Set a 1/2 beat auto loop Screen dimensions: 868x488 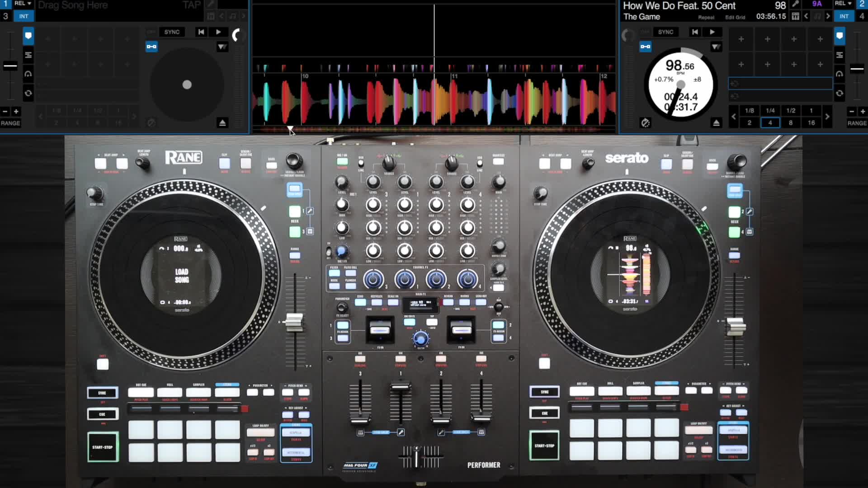pyautogui.click(x=791, y=111)
